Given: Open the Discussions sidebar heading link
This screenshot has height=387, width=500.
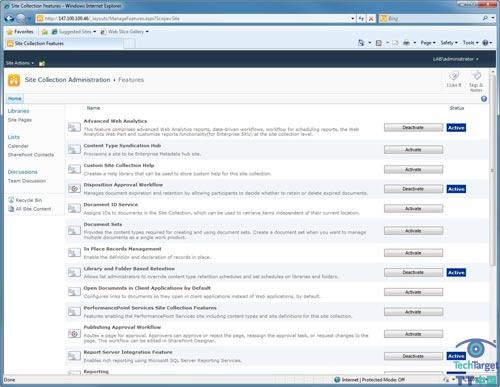Looking at the screenshot, I should [x=23, y=172].
